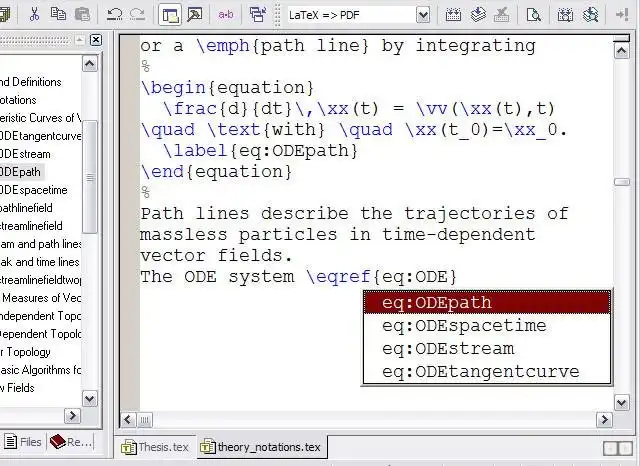Cut selection with the scissors icon

(x=34, y=15)
